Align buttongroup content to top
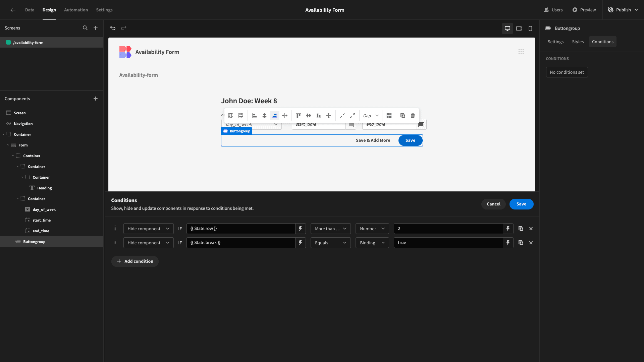Image resolution: width=644 pixels, height=362 pixels. click(x=299, y=116)
